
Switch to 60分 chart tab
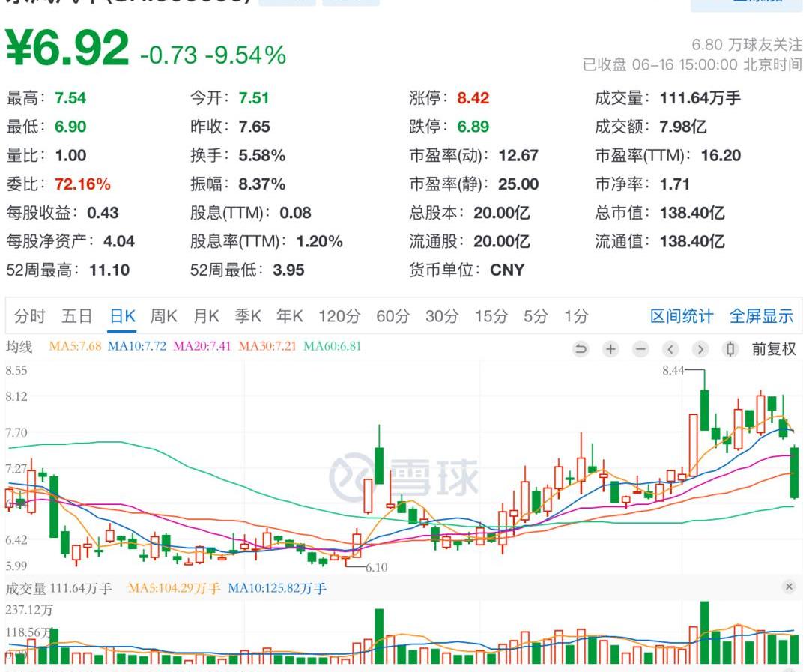pyautogui.click(x=393, y=316)
